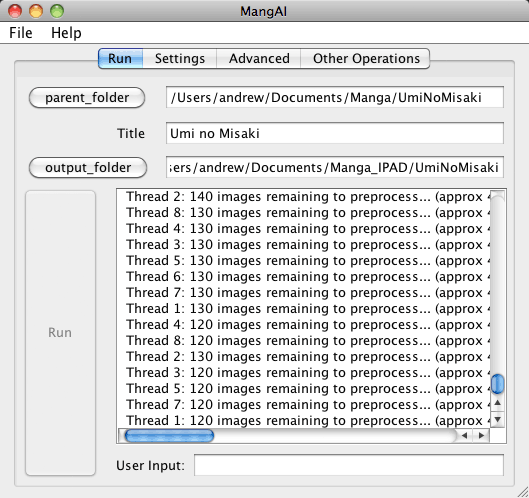Click log line 'Thread 5: 130 images remaining'
This screenshot has height=498, width=529.
308,261
